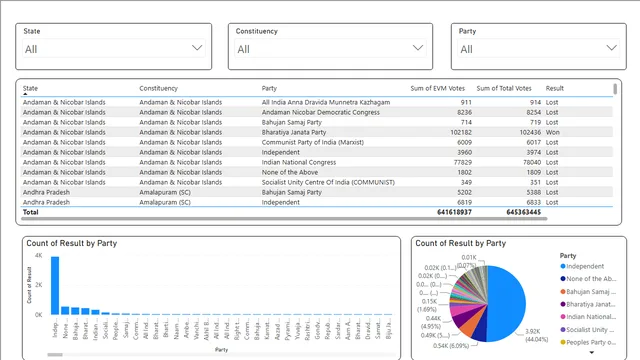640x360 pixels.
Task: Sort by Sum of Total Votes header
Action: point(504,88)
